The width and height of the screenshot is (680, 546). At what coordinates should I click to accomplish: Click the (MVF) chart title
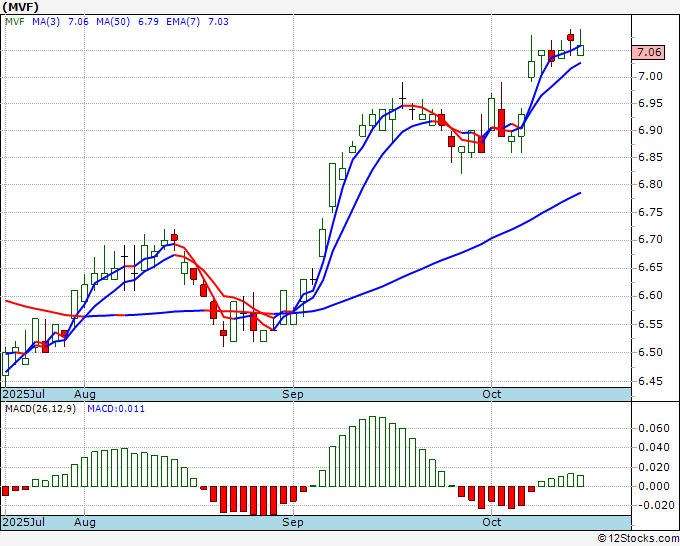point(20,7)
